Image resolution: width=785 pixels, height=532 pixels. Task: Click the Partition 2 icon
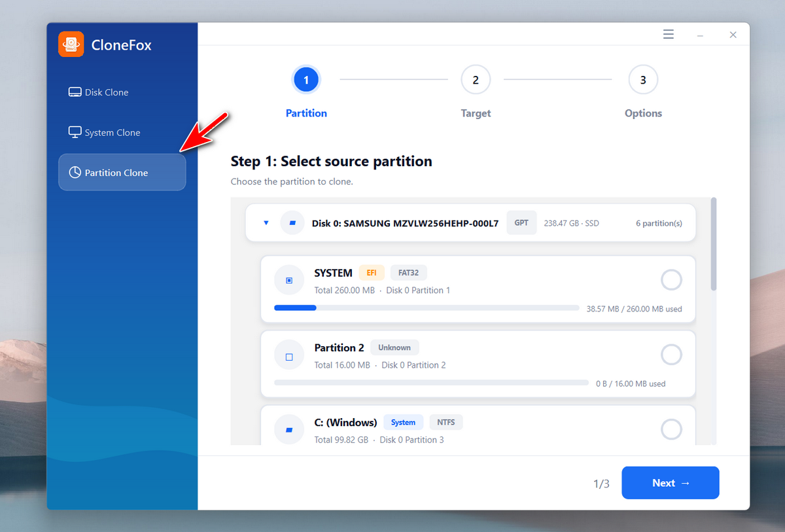tap(289, 355)
